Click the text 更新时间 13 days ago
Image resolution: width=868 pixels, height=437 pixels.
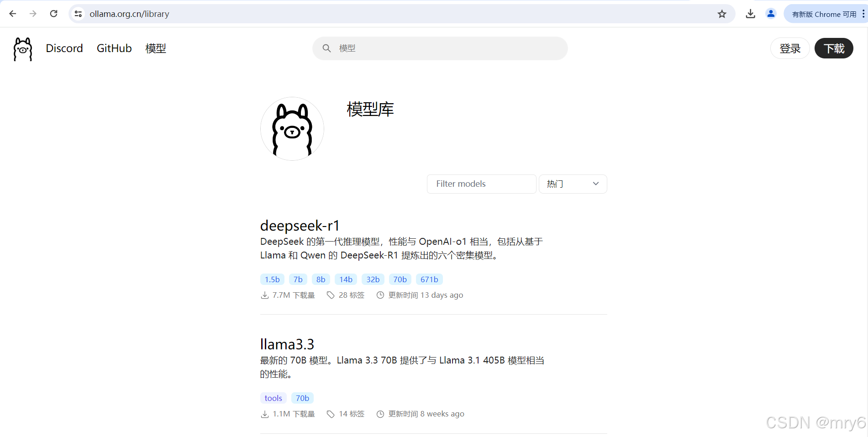[426, 295]
